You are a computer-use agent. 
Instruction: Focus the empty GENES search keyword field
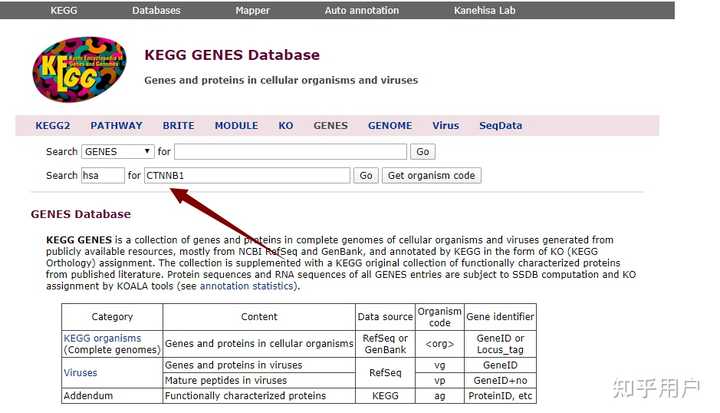pyautogui.click(x=290, y=152)
